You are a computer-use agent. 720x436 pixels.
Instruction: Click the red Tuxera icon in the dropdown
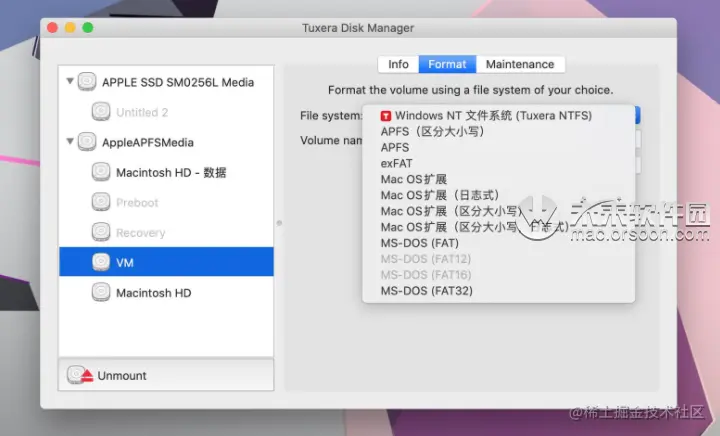[x=386, y=116]
